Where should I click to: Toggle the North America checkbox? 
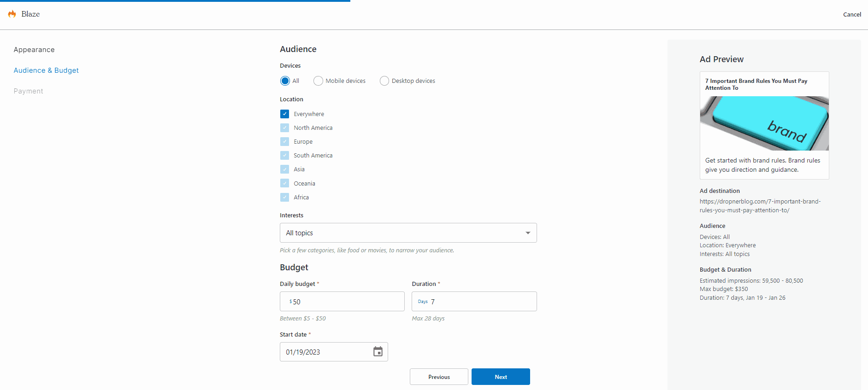285,128
